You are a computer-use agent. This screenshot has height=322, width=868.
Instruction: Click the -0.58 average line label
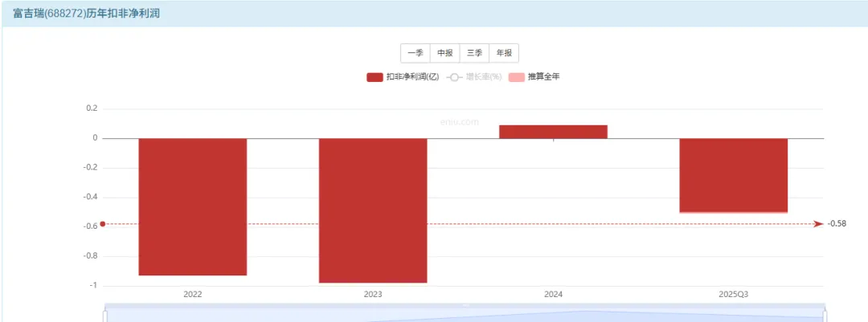click(x=837, y=223)
